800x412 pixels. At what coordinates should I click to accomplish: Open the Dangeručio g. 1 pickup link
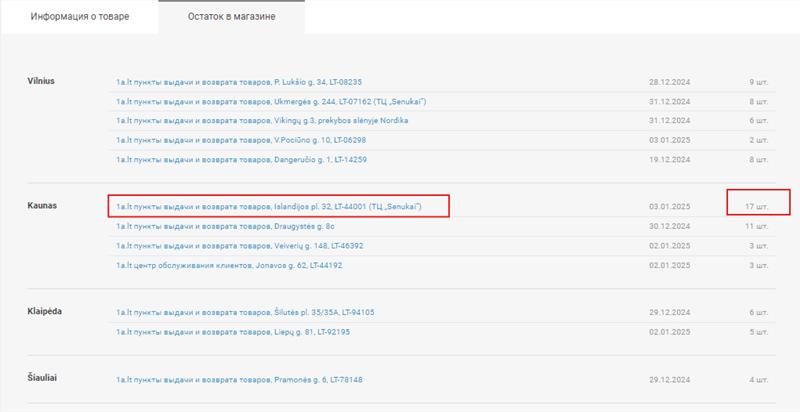(241, 160)
